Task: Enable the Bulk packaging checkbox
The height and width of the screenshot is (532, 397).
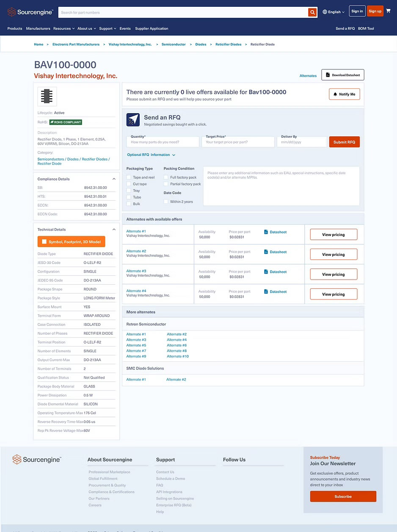Action: [x=129, y=204]
